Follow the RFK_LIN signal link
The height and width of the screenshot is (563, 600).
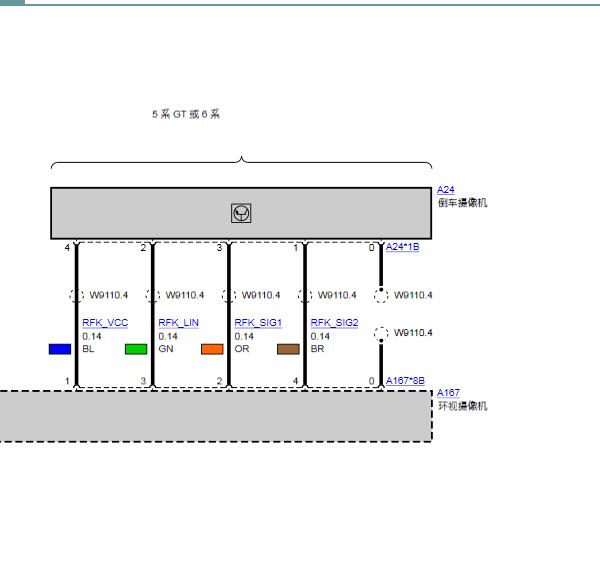pos(179,323)
